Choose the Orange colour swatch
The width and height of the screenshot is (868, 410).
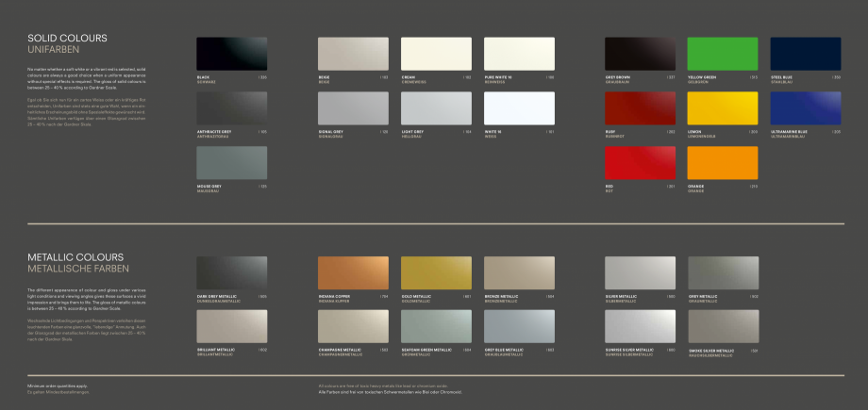coord(723,162)
